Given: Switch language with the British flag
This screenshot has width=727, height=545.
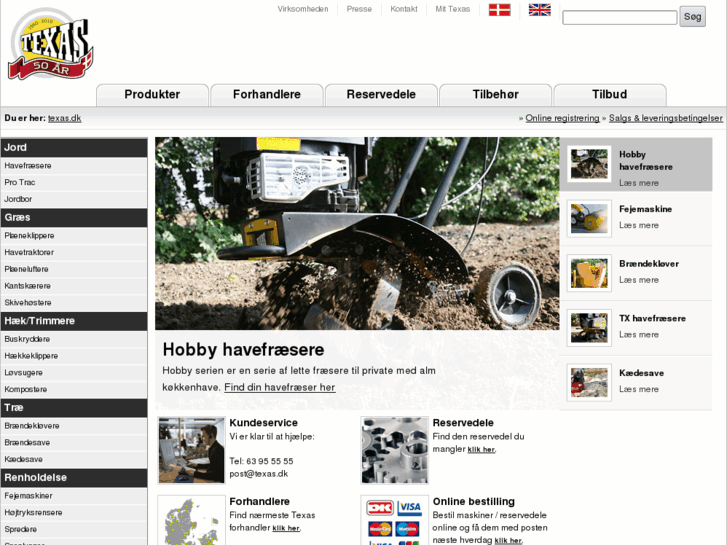Looking at the screenshot, I should [540, 10].
